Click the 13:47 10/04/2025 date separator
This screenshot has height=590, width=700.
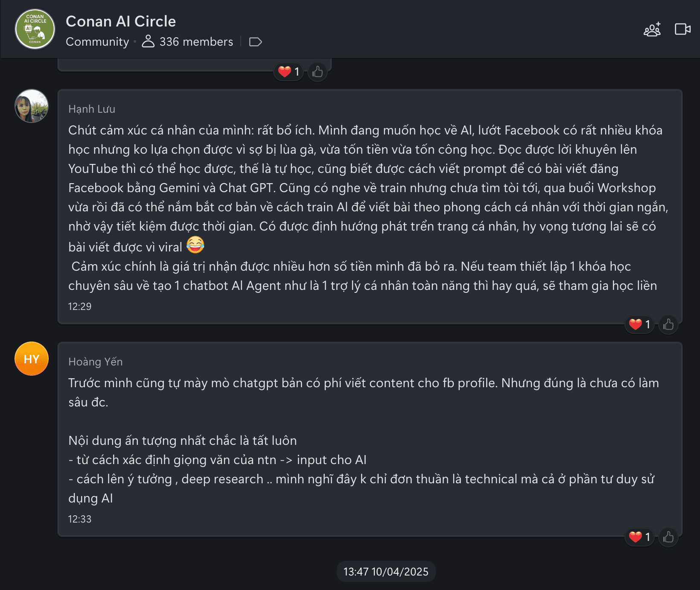pos(386,572)
